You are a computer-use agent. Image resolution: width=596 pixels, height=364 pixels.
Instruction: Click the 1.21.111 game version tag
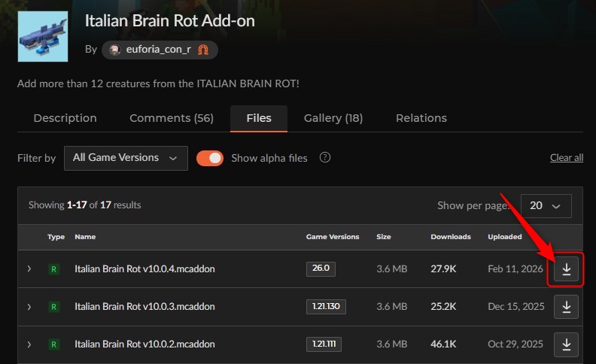[x=324, y=344]
